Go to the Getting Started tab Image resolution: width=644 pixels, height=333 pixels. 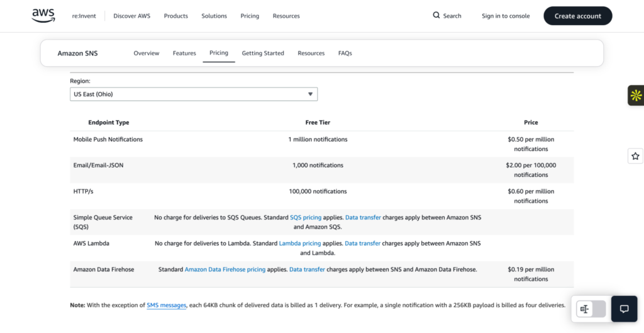[x=263, y=53]
